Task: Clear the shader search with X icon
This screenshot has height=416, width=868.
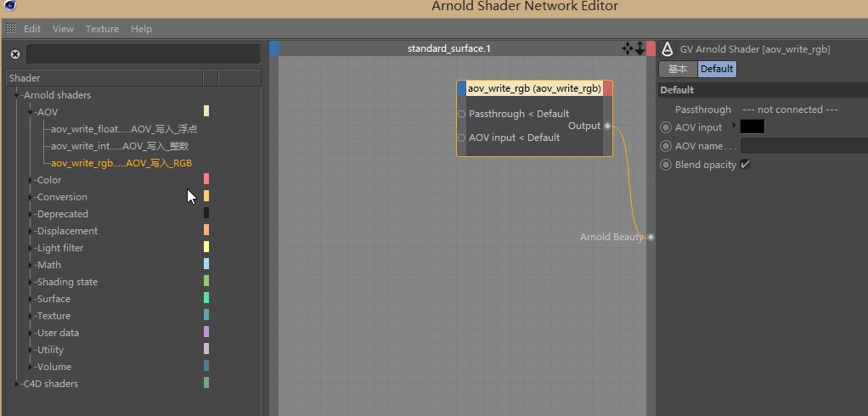Action: click(15, 54)
